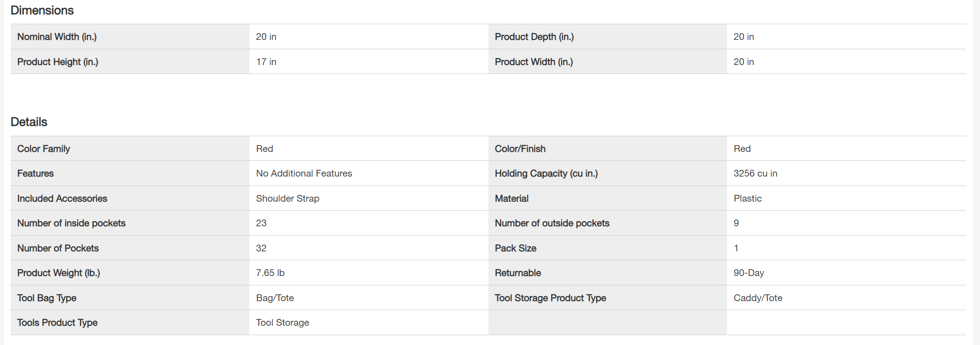Viewport: 980px width, 345px height.
Task: Click the Color Family label
Action: 44,149
